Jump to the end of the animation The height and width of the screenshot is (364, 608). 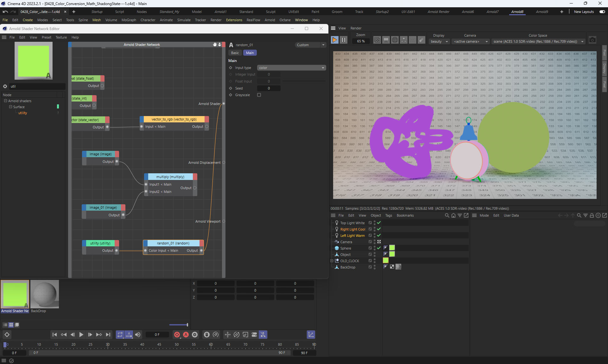tap(108, 335)
